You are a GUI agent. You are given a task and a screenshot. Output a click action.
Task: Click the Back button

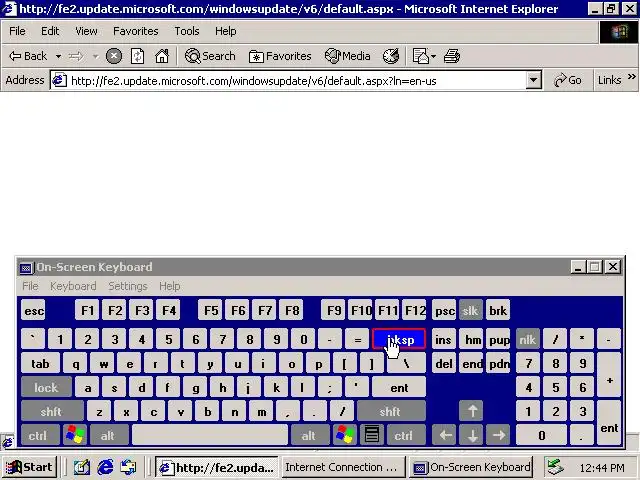pyautogui.click(x=28, y=56)
